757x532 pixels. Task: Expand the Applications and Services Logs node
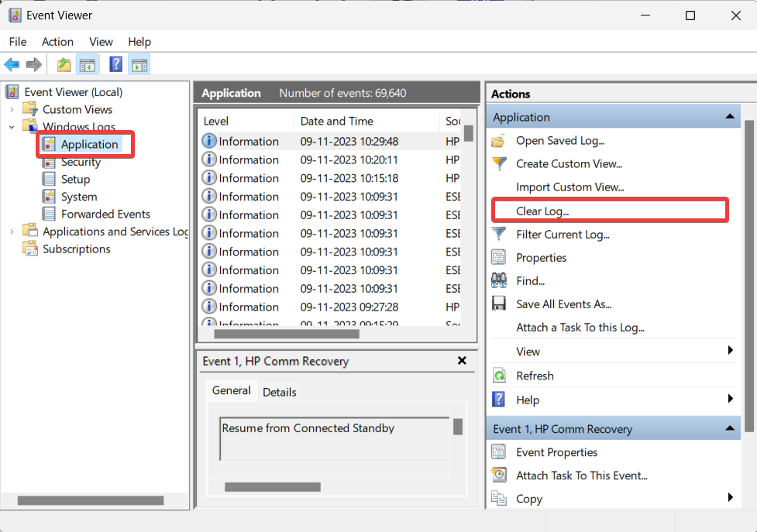click(x=11, y=231)
